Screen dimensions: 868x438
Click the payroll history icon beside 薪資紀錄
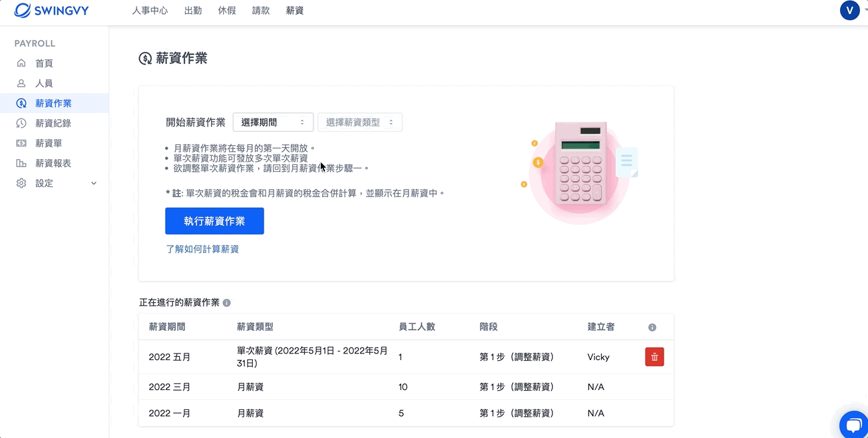(x=21, y=123)
